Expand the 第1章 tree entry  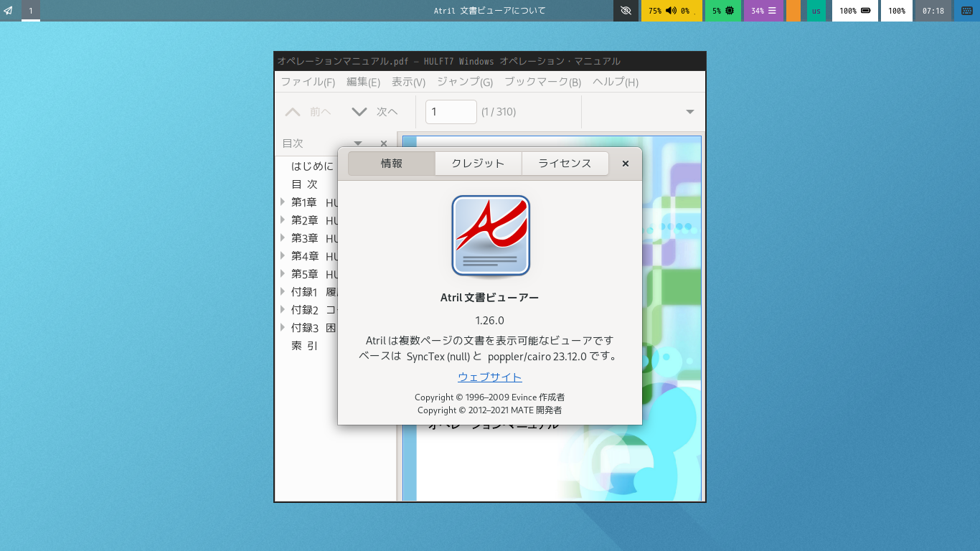pyautogui.click(x=283, y=202)
